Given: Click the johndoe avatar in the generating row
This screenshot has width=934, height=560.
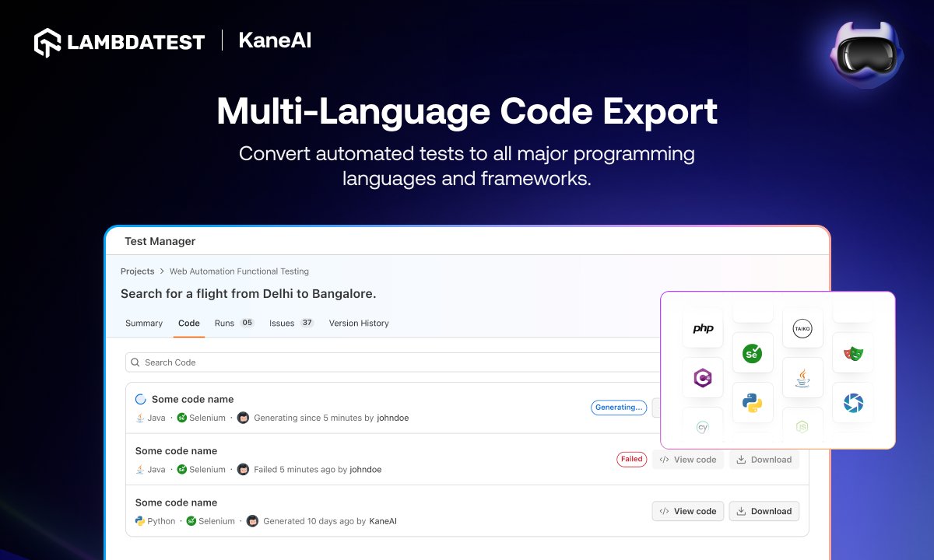Looking at the screenshot, I should tap(243, 418).
